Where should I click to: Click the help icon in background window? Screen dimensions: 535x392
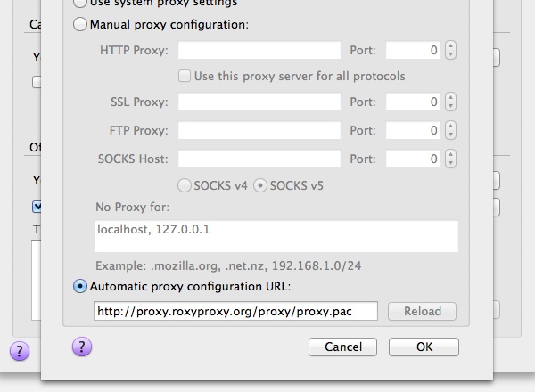coord(20,351)
